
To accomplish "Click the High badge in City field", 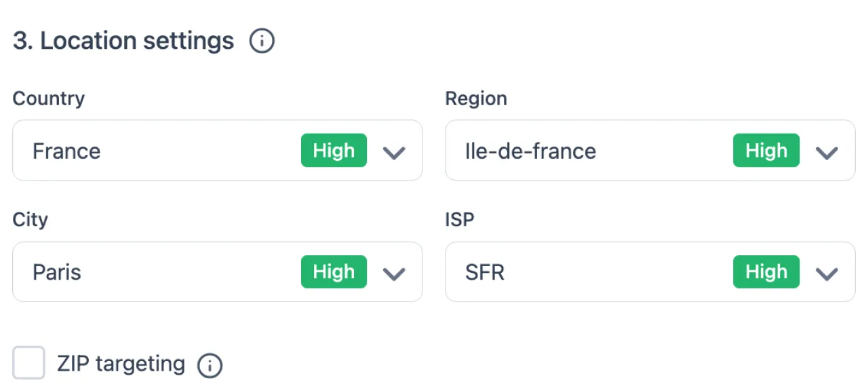I will pos(334,272).
